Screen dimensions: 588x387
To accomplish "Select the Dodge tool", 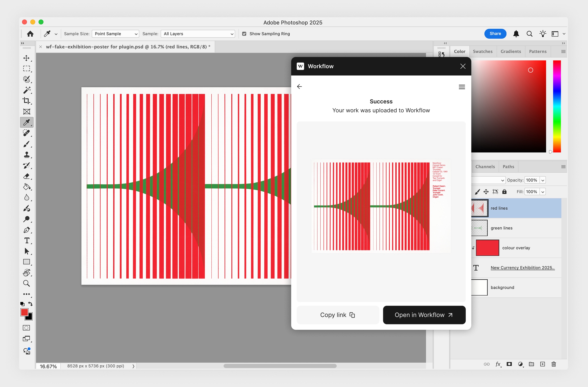I will click(x=26, y=219).
